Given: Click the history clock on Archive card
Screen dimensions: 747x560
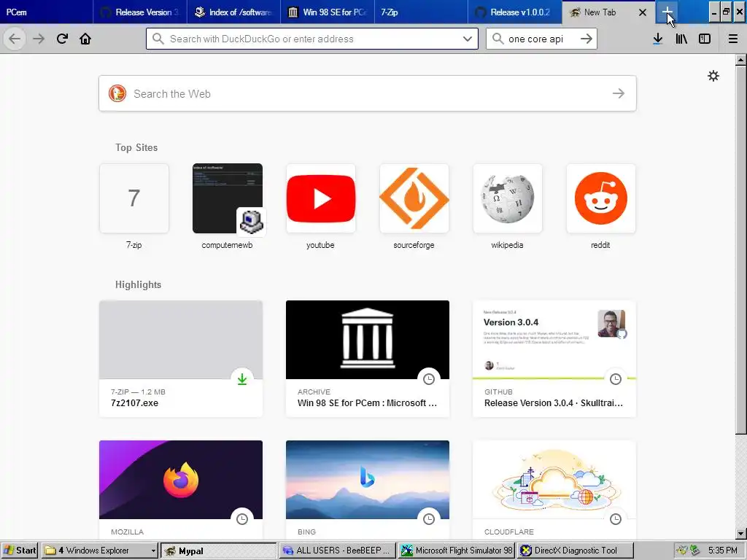Looking at the screenshot, I should pyautogui.click(x=429, y=379).
